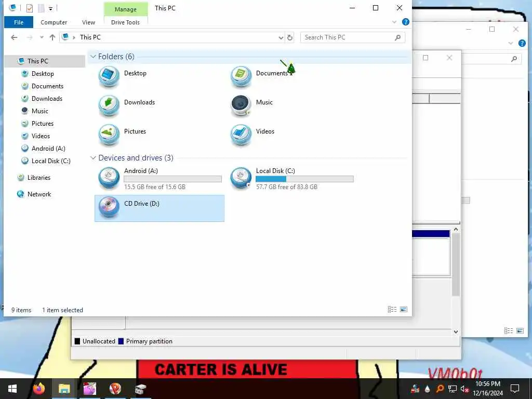The width and height of the screenshot is (532, 399).
Task: Select Libraries in the navigation pane
Action: tap(38, 178)
